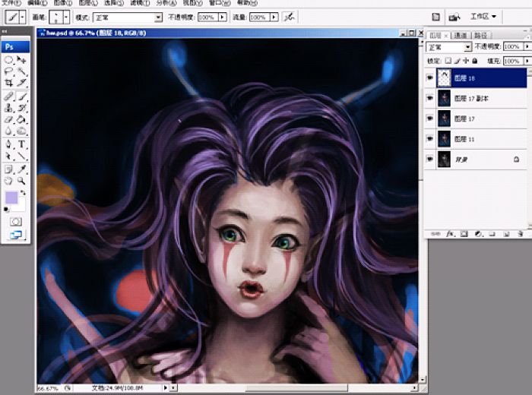Open the 滤镜(T) menu
Image resolution: width=532 pixels, height=395 pixels.
(x=140, y=3)
